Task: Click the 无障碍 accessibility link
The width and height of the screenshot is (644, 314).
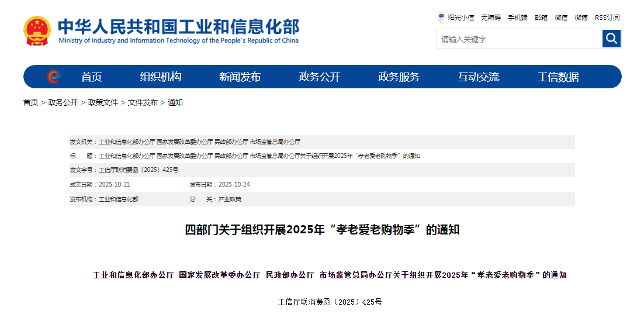Action: coord(491,18)
